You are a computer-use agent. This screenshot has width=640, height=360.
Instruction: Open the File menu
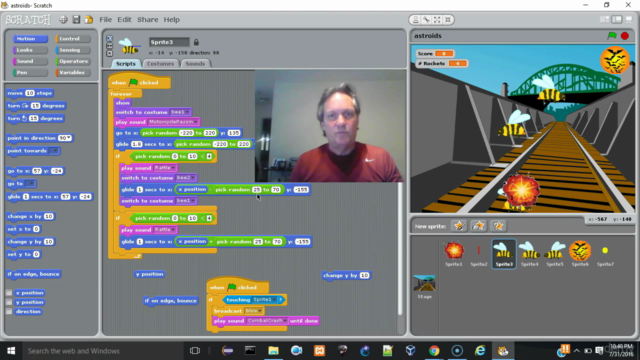coord(105,20)
